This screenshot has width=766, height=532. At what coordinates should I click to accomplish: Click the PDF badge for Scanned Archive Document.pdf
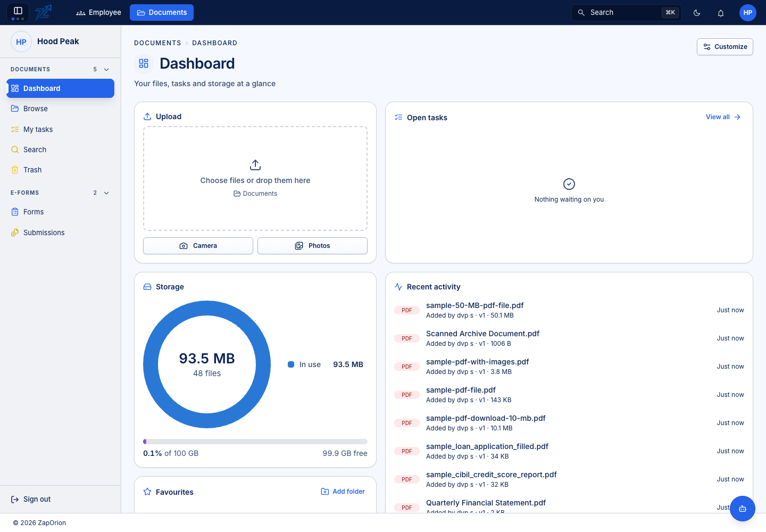pyautogui.click(x=407, y=338)
